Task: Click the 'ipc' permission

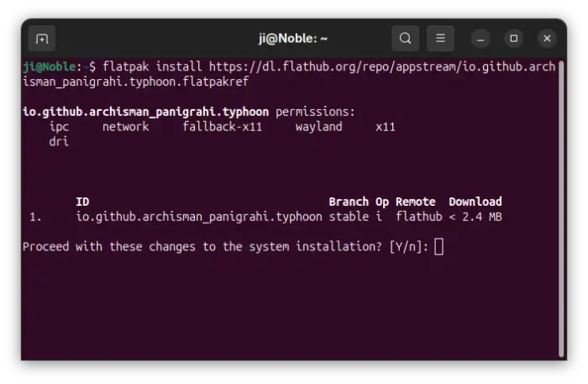Action: tap(59, 127)
